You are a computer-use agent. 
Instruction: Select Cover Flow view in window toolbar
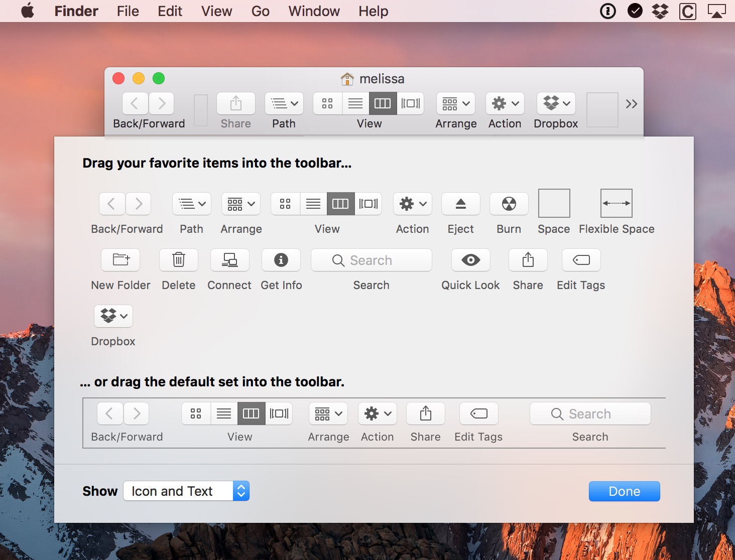(410, 104)
